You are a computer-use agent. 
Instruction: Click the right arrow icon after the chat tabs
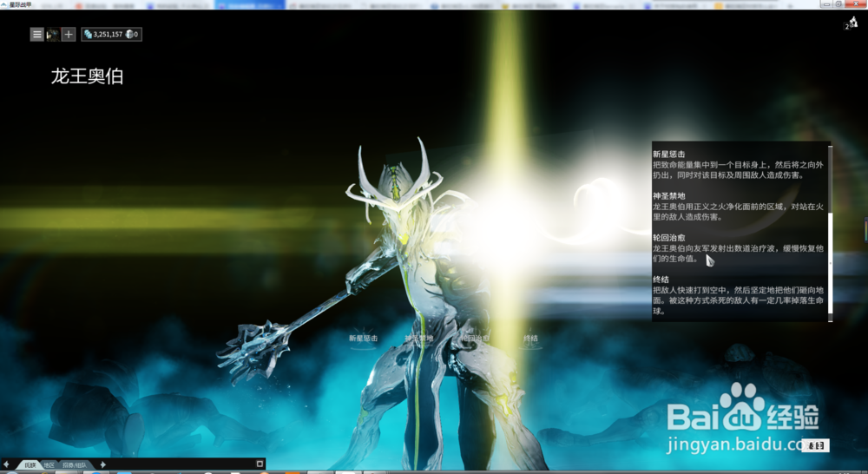[x=102, y=464]
